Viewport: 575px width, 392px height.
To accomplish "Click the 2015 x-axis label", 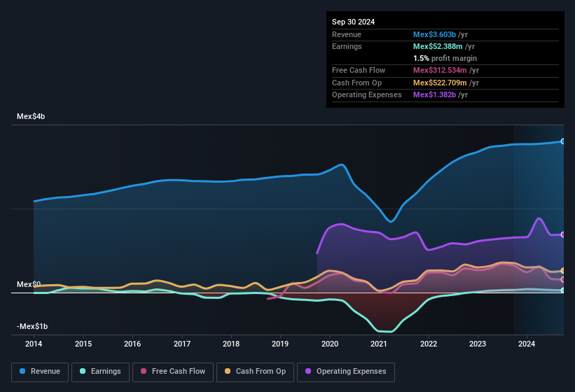I will pos(83,344).
